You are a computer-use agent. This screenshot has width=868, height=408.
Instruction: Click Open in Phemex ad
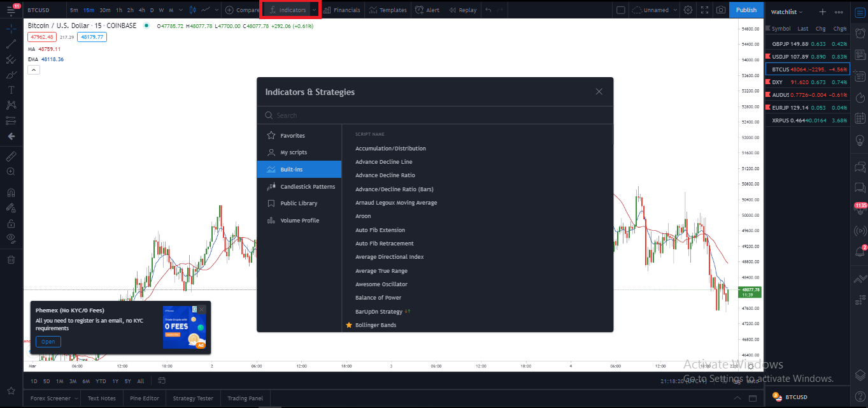click(48, 342)
